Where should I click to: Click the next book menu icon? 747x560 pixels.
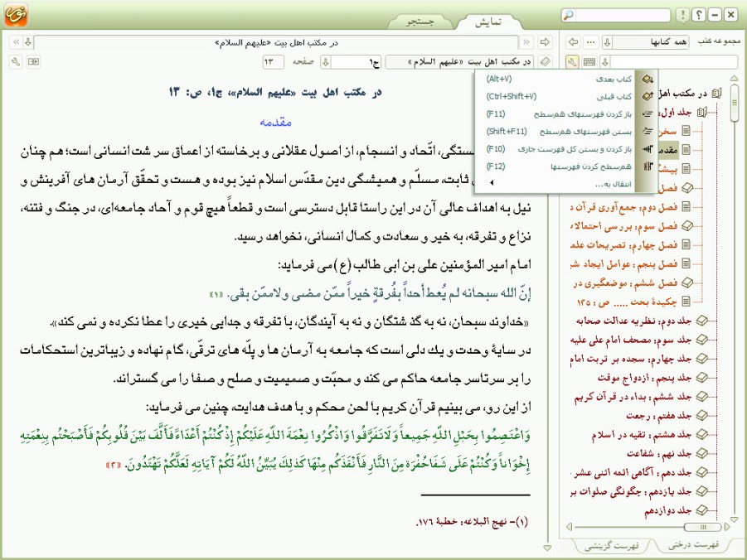coord(648,79)
